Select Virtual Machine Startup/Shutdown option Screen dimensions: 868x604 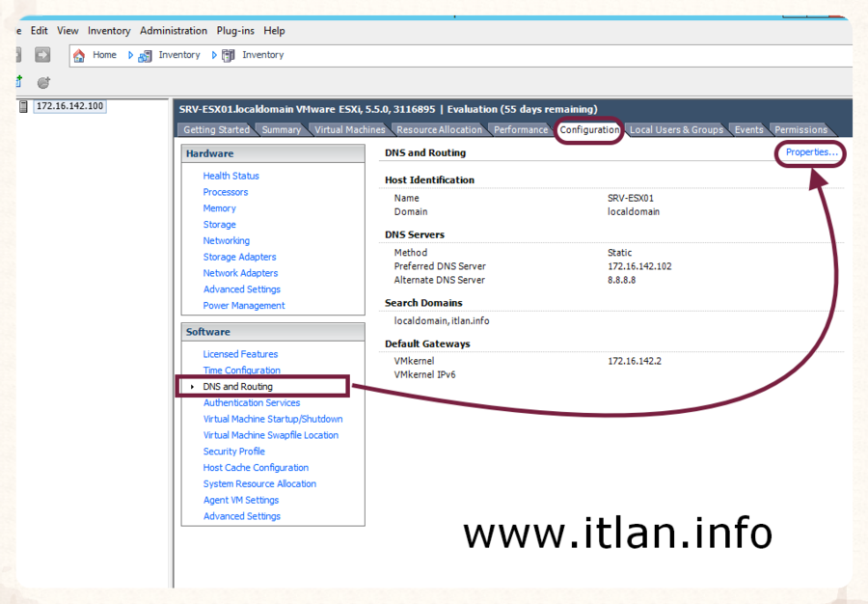click(272, 420)
